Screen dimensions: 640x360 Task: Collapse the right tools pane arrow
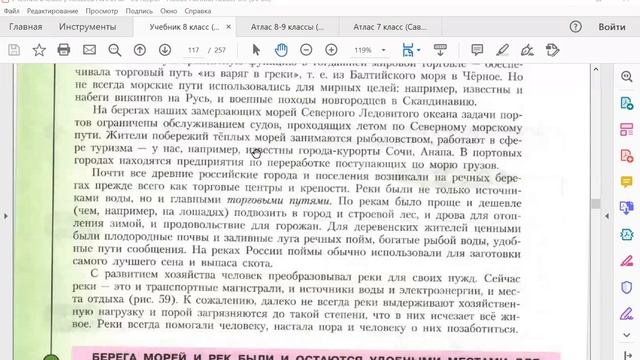pos(607,216)
